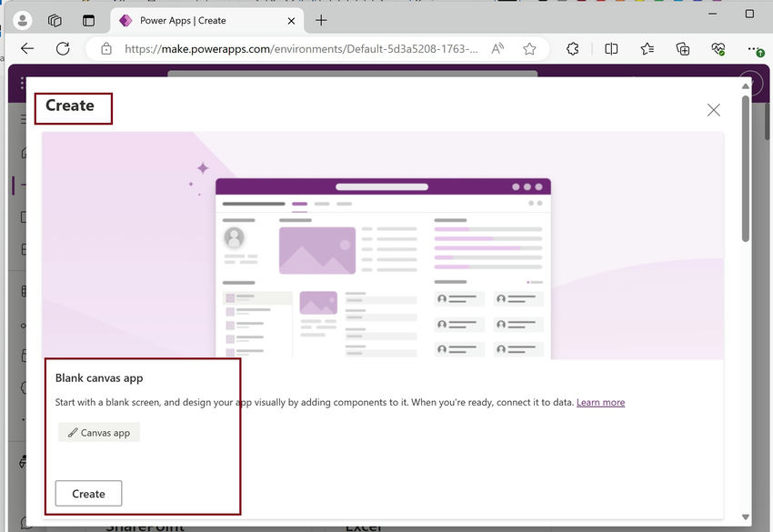Image resolution: width=773 pixels, height=532 pixels.
Task: Open a new browser tab
Action: click(x=321, y=20)
